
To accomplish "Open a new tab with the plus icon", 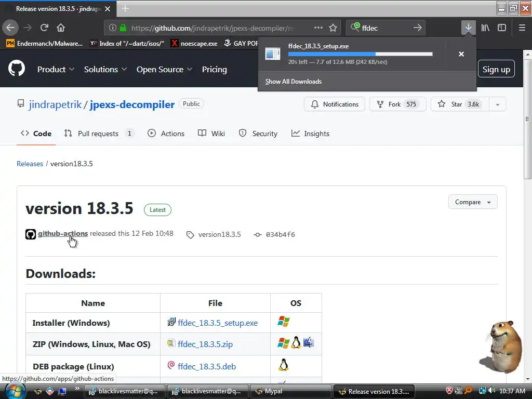I will point(125,8).
